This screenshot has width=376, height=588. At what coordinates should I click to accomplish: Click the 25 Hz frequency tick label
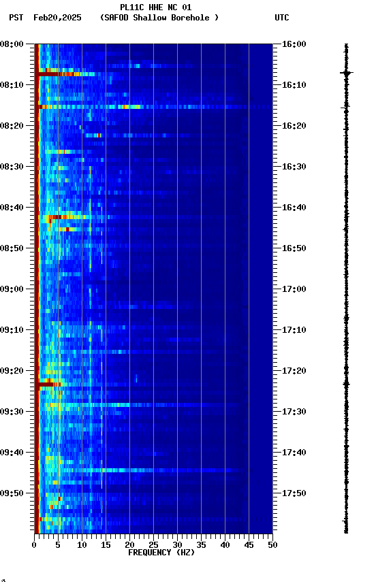(153, 545)
